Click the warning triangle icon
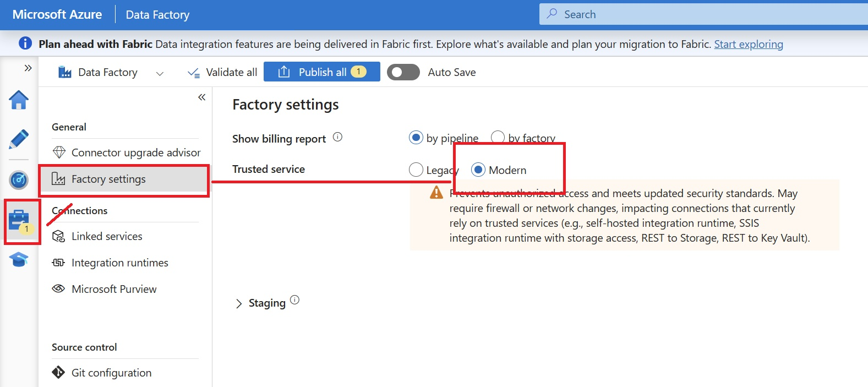This screenshot has width=868, height=387. click(436, 192)
